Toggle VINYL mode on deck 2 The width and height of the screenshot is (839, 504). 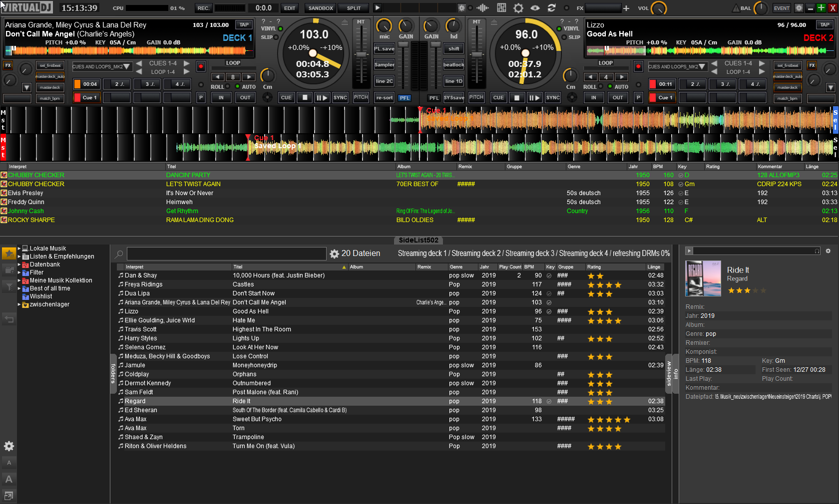click(x=559, y=29)
